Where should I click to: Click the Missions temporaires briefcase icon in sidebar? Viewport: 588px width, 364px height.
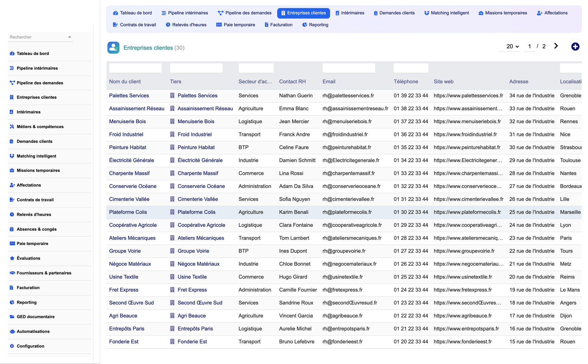pyautogui.click(x=12, y=170)
